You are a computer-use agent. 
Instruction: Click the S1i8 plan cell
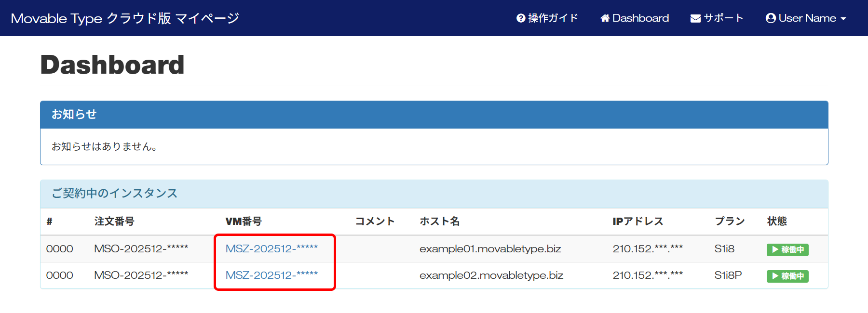[x=724, y=249]
